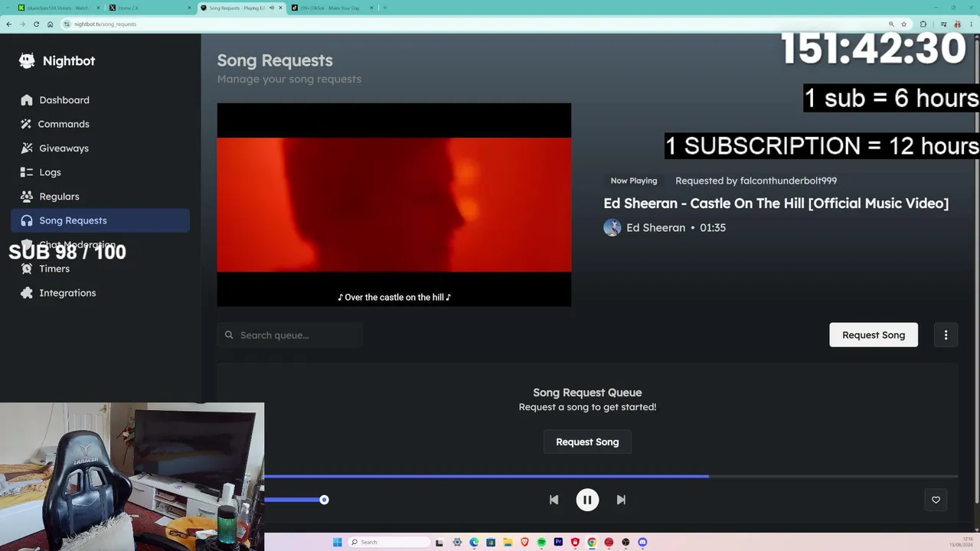Screen dimensions: 980x551
Task: Go to Commands in the sidebar
Action: pos(64,124)
